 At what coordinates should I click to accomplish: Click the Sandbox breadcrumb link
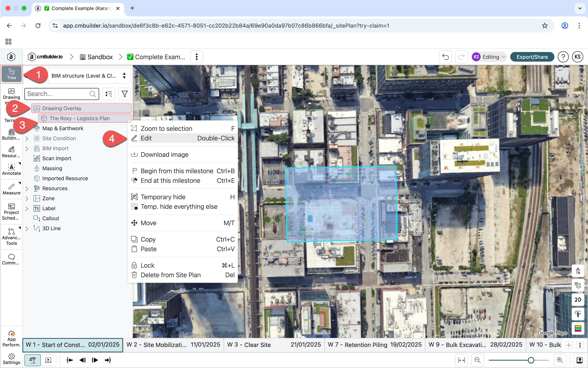(96, 57)
